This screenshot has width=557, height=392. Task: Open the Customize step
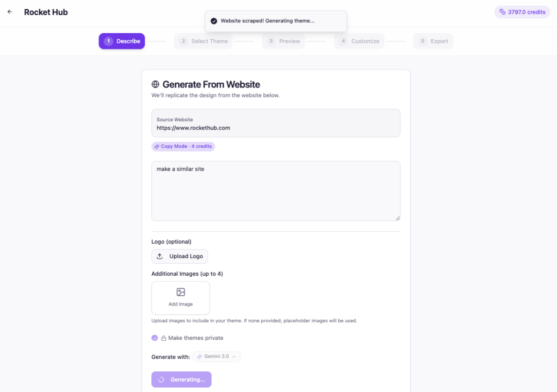coord(360,41)
